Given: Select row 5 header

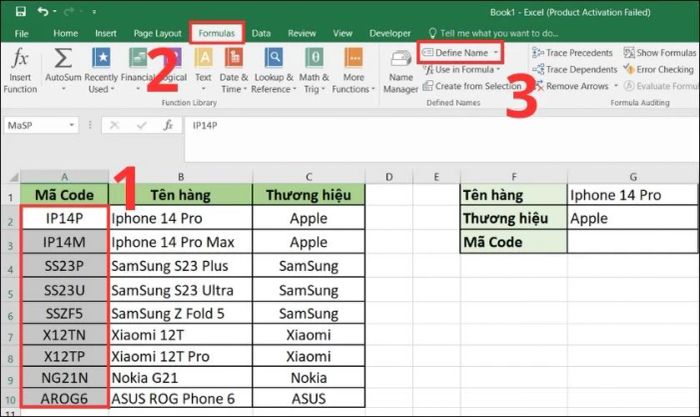Looking at the screenshot, I should 10,290.
